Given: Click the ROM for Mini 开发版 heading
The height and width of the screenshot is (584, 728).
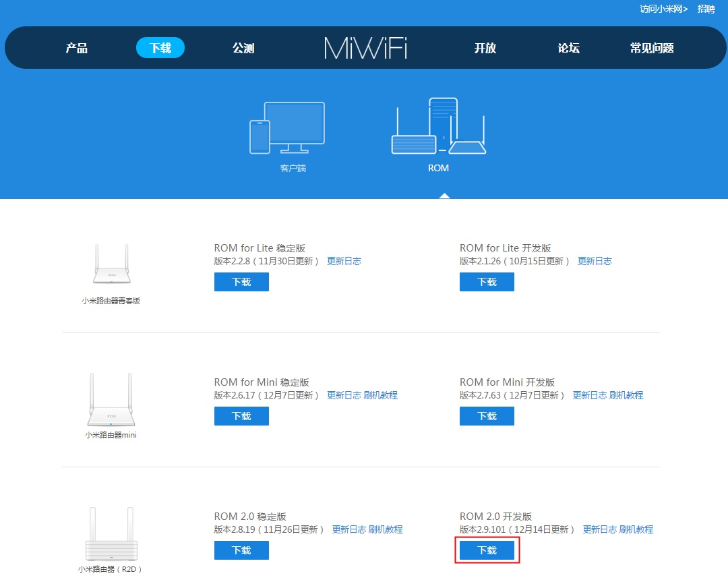Looking at the screenshot, I should point(507,382).
